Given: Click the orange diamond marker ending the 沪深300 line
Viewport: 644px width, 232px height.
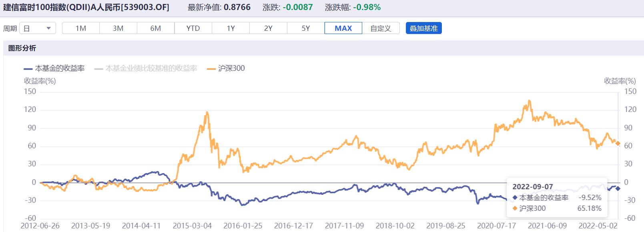Looking at the screenshot, I should click(618, 143).
